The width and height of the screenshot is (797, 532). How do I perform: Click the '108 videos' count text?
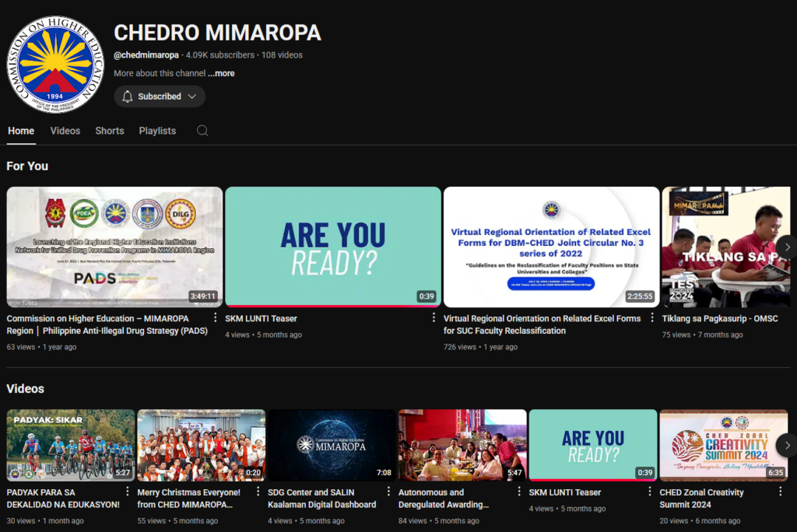pyautogui.click(x=282, y=55)
